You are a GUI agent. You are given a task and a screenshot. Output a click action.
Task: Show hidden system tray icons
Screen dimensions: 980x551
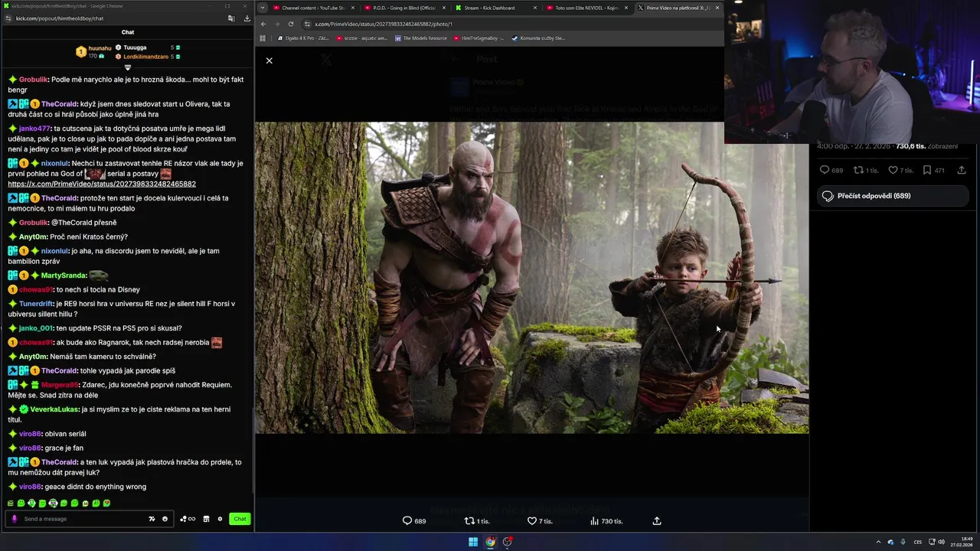tap(878, 542)
